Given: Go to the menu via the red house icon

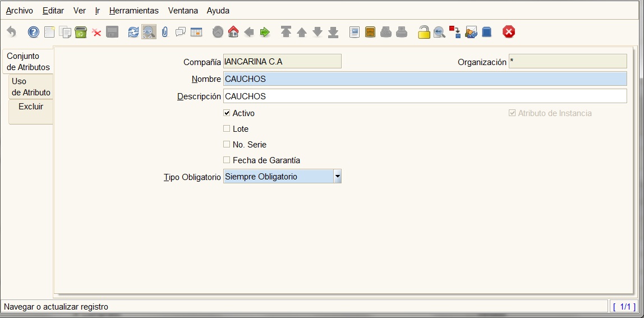Looking at the screenshot, I should pos(233,31).
